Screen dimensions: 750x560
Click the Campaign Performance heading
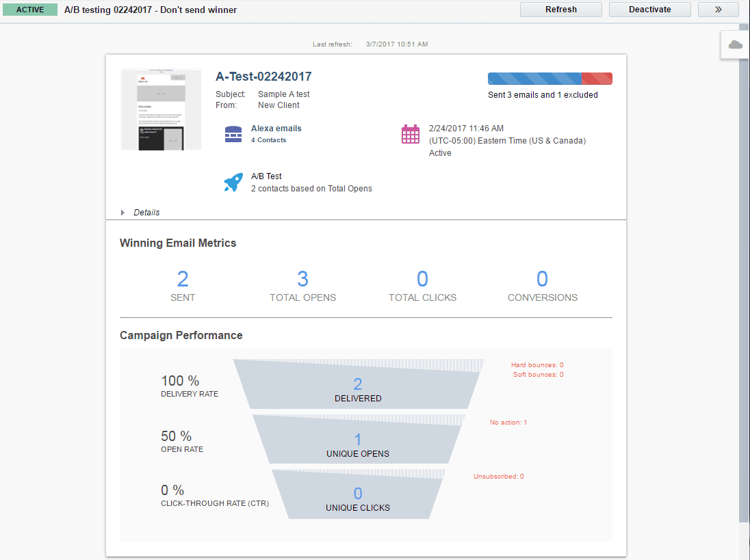181,336
